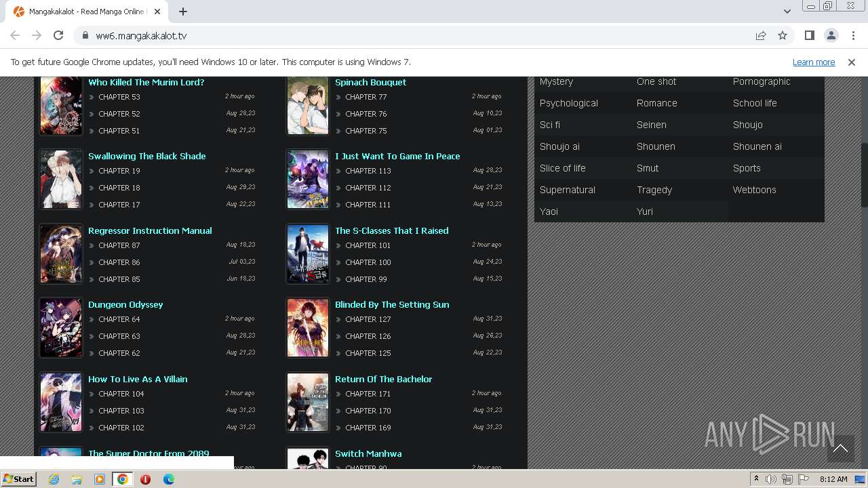Reload the page with the refresh icon

58,35
